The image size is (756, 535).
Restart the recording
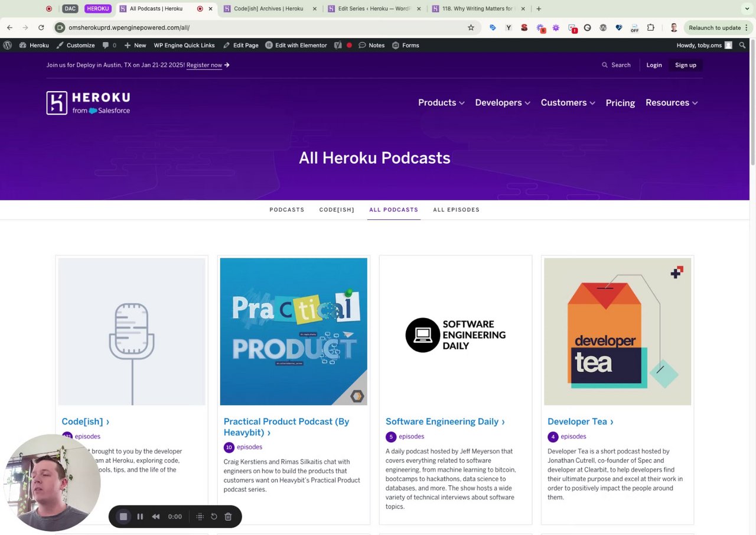[x=214, y=517]
